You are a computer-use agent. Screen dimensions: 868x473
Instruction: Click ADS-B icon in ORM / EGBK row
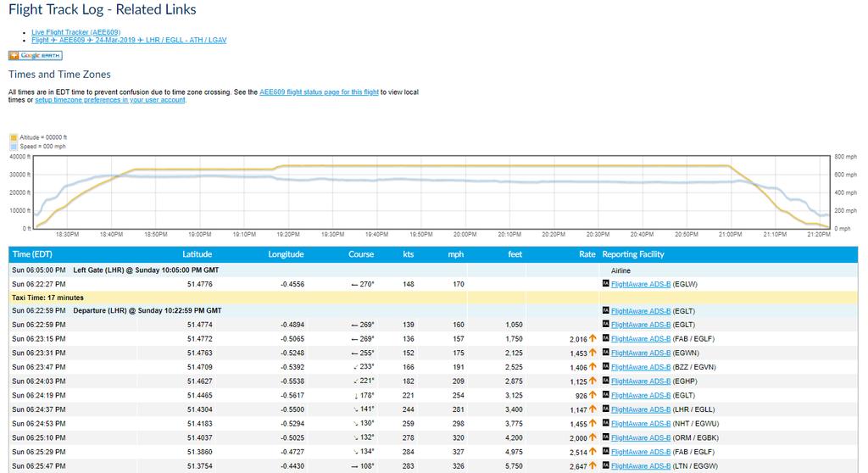pyautogui.click(x=605, y=437)
